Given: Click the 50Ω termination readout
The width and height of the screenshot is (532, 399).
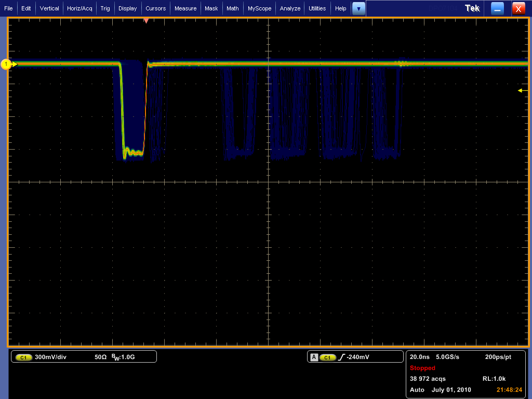Looking at the screenshot, I should (100, 357).
